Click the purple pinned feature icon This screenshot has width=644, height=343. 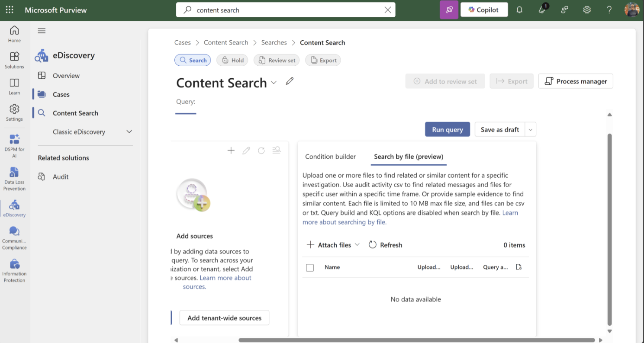tap(449, 10)
